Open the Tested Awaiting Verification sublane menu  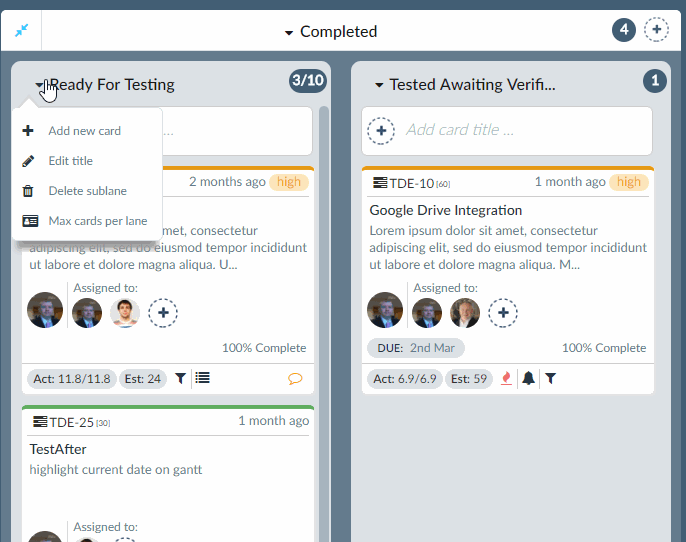379,85
